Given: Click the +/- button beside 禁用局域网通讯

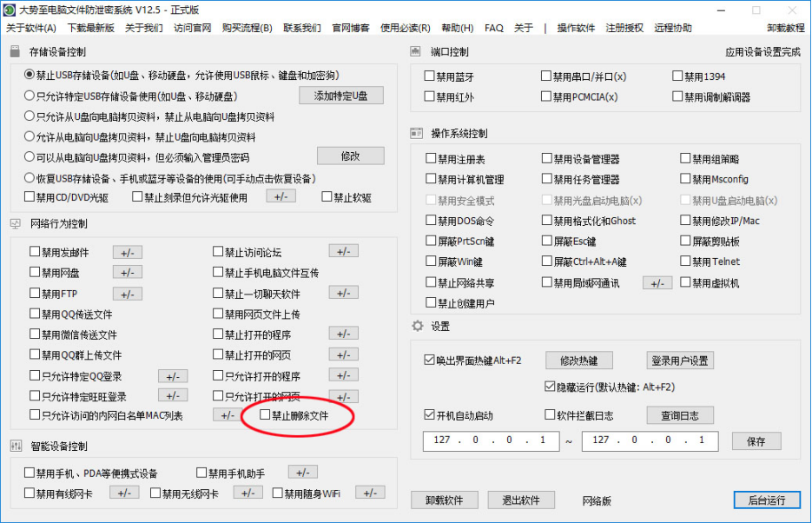Looking at the screenshot, I should 657,282.
